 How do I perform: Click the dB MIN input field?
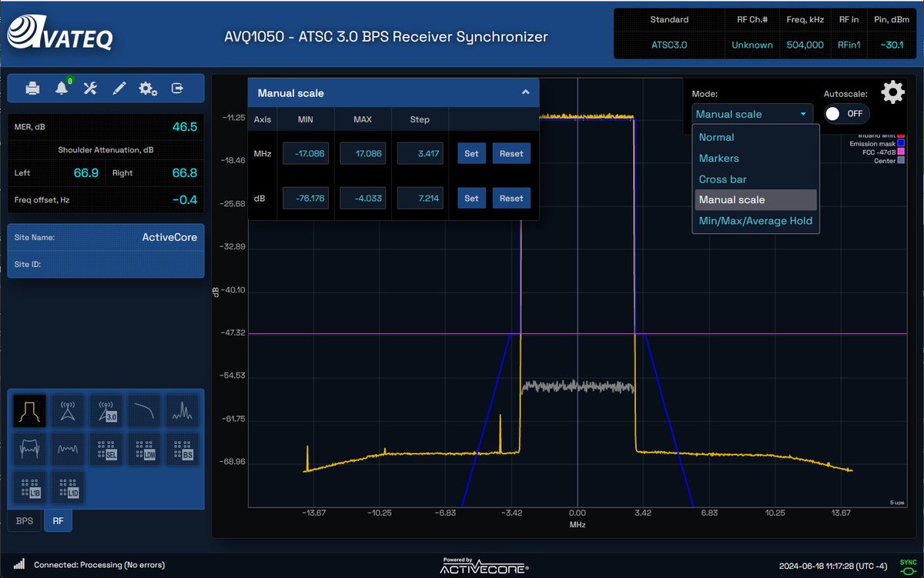[x=306, y=199]
